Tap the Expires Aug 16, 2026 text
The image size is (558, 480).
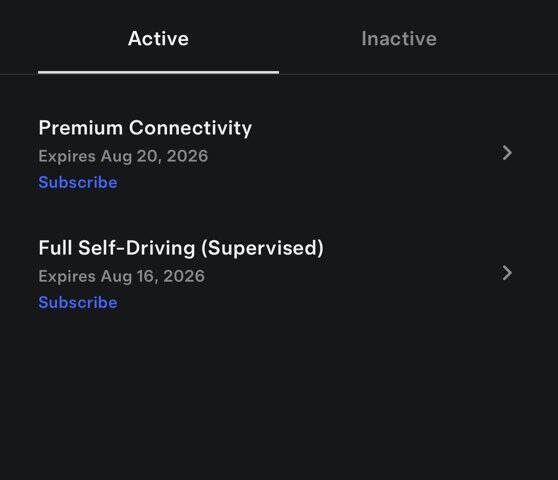click(x=122, y=276)
